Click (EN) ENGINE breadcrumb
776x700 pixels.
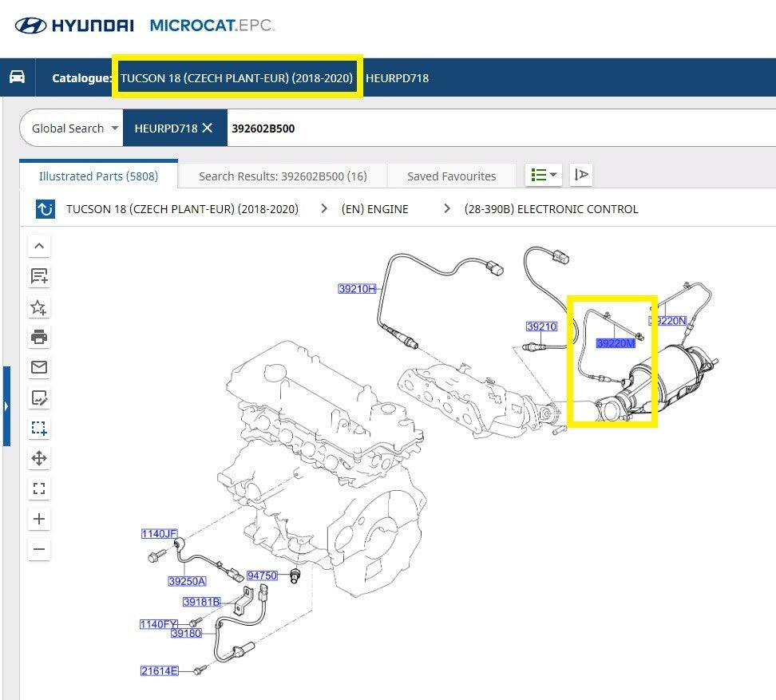[x=374, y=209]
